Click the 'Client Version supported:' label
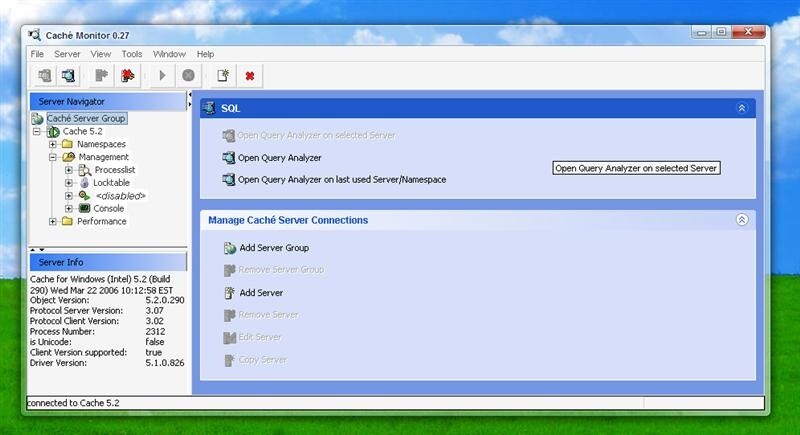 [x=78, y=352]
